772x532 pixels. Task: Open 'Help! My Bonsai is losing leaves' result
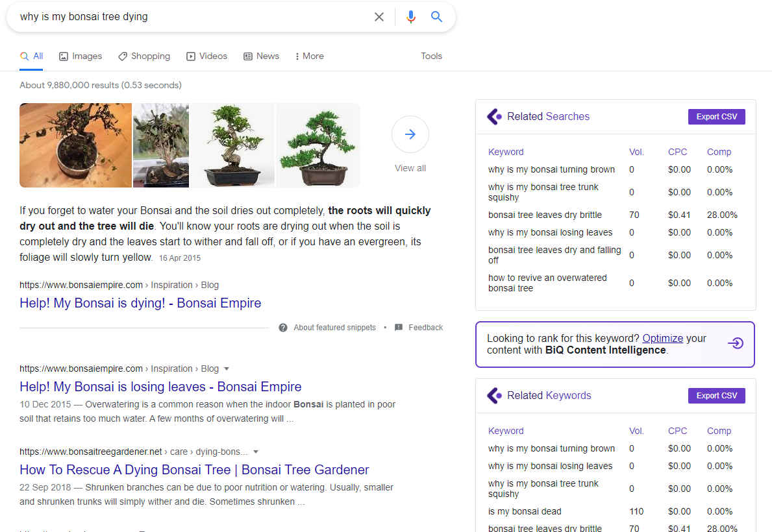[160, 387]
